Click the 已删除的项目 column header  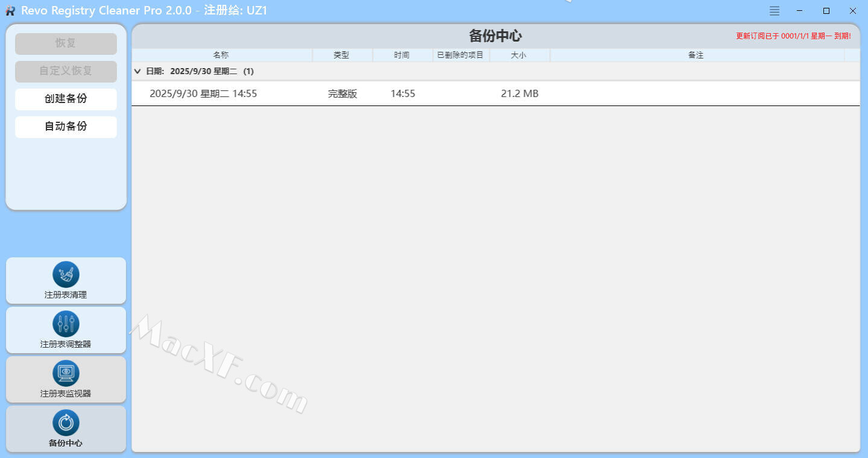coord(461,55)
